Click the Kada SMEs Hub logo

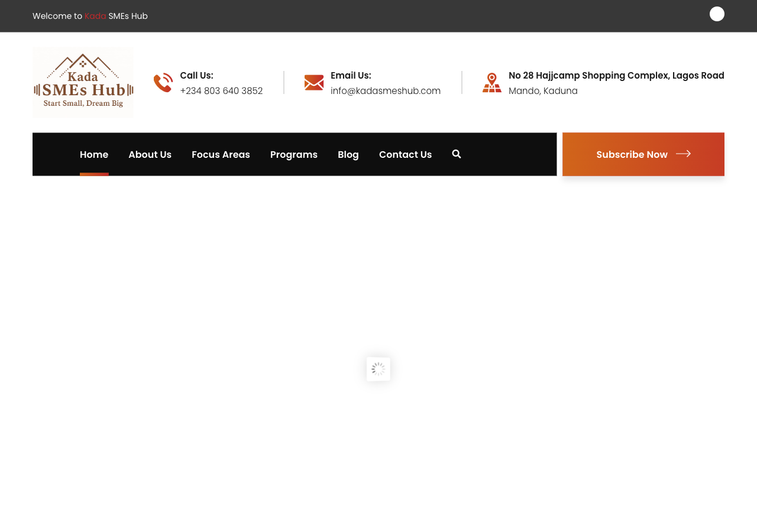click(83, 83)
